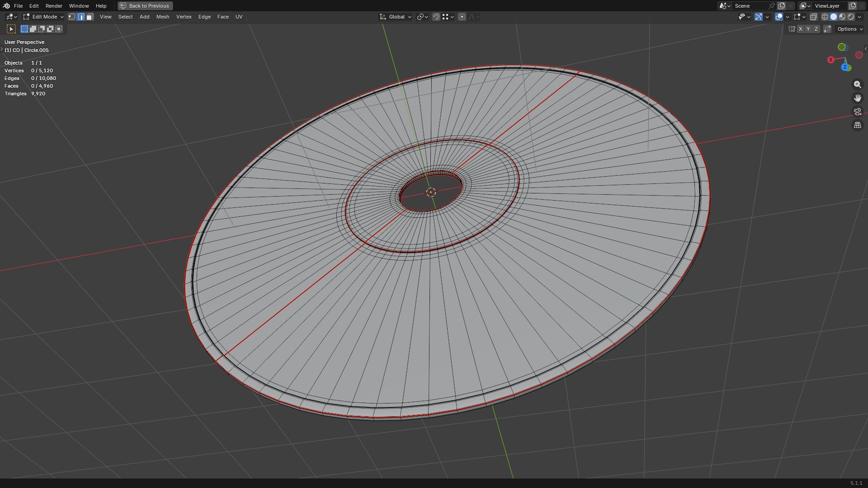Switch to edge select mode
This screenshot has width=868, height=488.
[81, 17]
